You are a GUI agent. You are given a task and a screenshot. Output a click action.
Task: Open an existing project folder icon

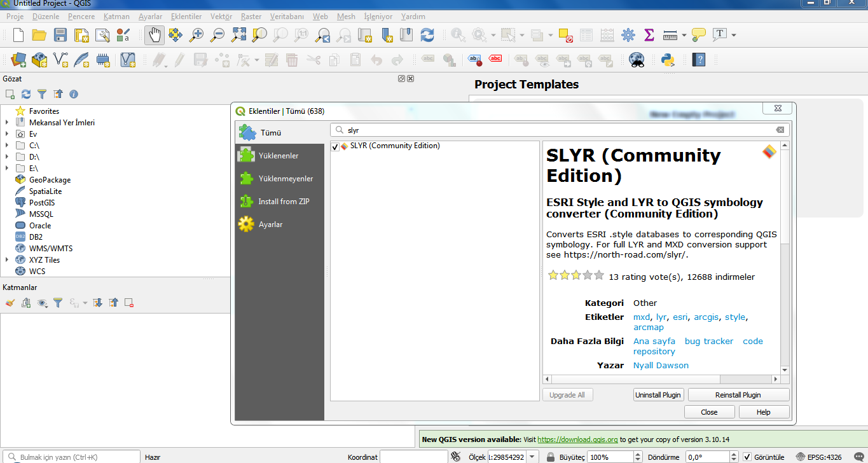[x=39, y=35]
